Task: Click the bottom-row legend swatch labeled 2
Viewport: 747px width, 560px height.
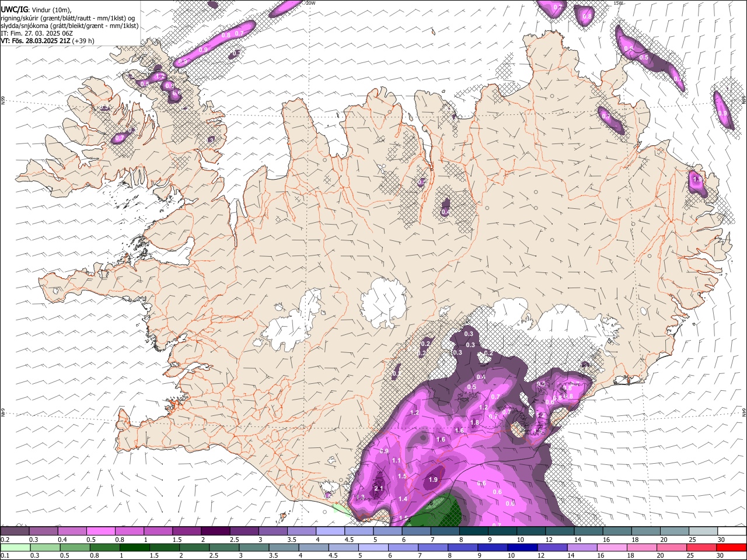Action: coord(194,547)
